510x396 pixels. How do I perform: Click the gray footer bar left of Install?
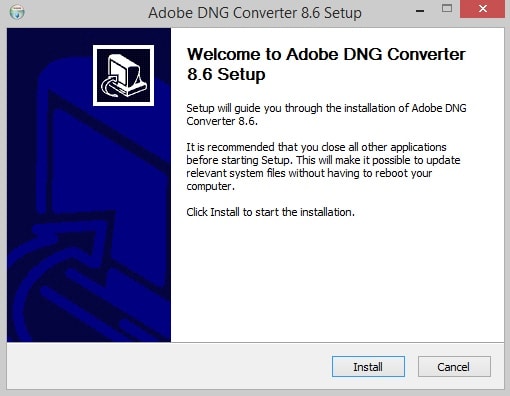pos(167,366)
